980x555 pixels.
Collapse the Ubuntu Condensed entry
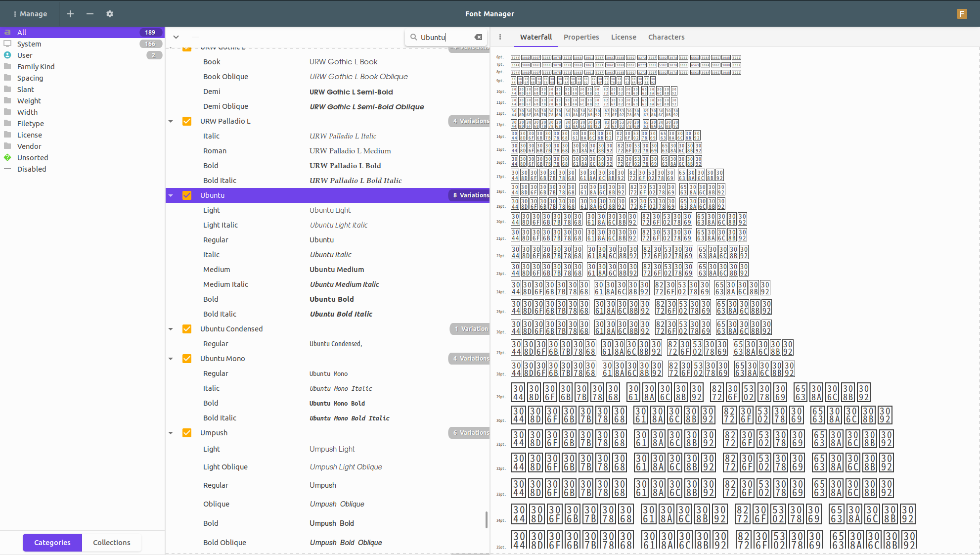click(x=171, y=328)
